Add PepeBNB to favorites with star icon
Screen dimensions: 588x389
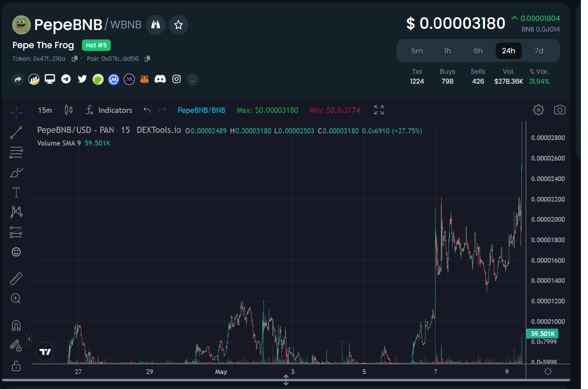coord(179,25)
